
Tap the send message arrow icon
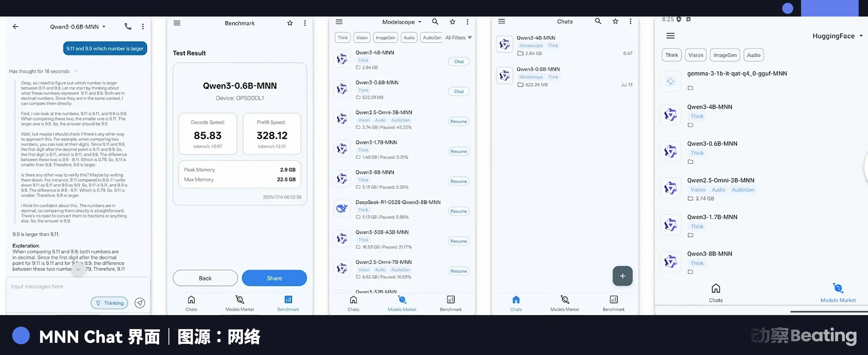coord(140,303)
